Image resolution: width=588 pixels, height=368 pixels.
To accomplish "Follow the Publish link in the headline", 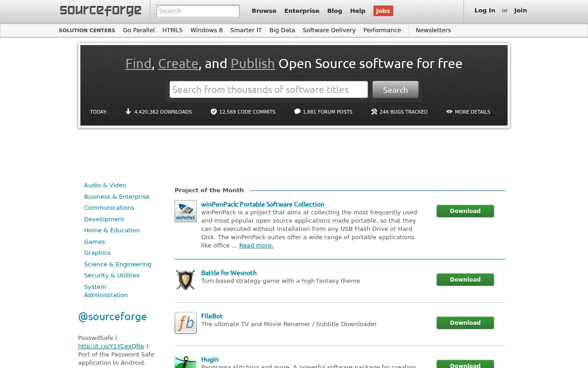I will pyautogui.click(x=253, y=63).
